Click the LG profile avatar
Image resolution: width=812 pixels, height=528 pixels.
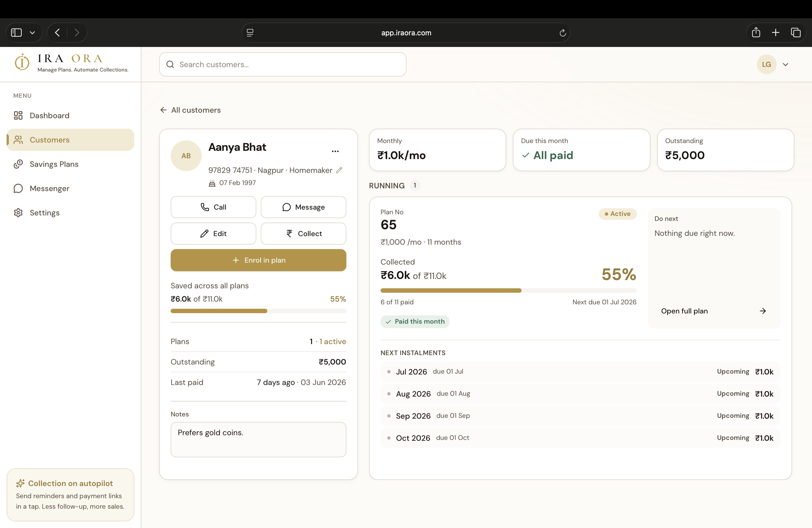click(x=766, y=64)
